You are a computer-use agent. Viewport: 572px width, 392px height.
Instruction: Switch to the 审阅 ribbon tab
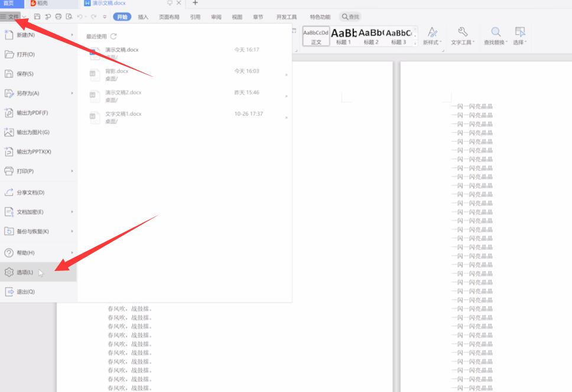coord(216,17)
